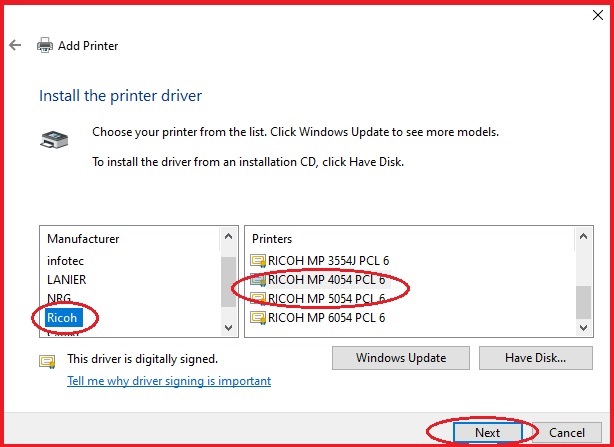Click the digitally signed certificate icon
Viewport: 614px width, 447px height.
point(47,361)
